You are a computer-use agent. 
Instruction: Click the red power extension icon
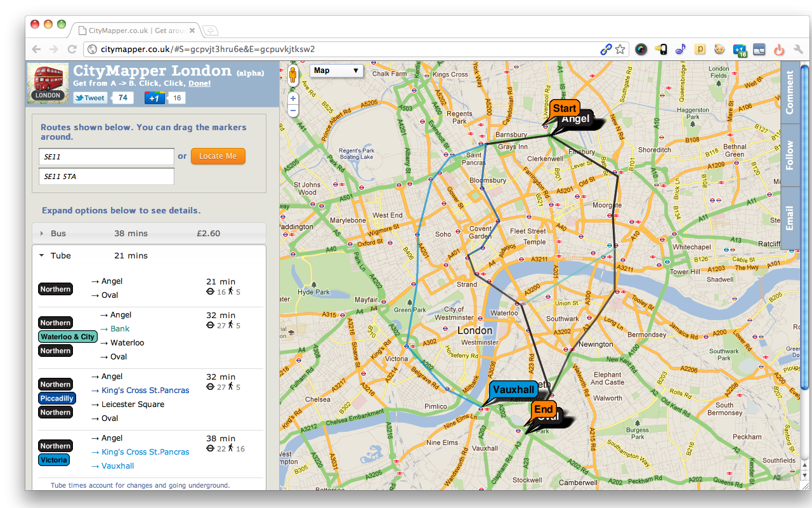point(779,49)
